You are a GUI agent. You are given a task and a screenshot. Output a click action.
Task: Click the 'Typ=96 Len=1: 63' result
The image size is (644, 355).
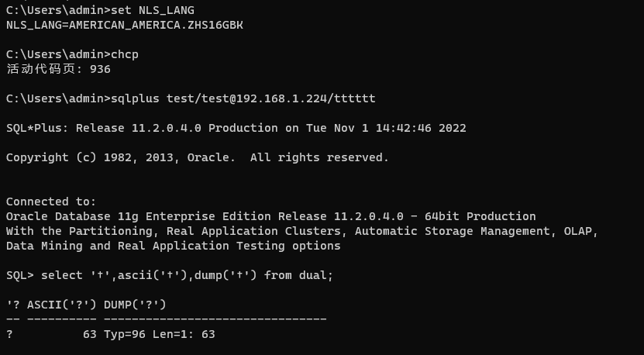tap(160, 334)
